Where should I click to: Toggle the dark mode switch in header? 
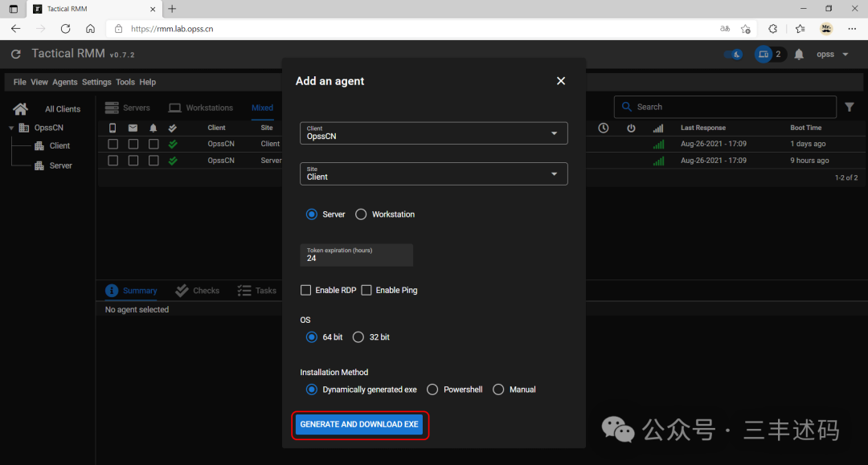734,54
